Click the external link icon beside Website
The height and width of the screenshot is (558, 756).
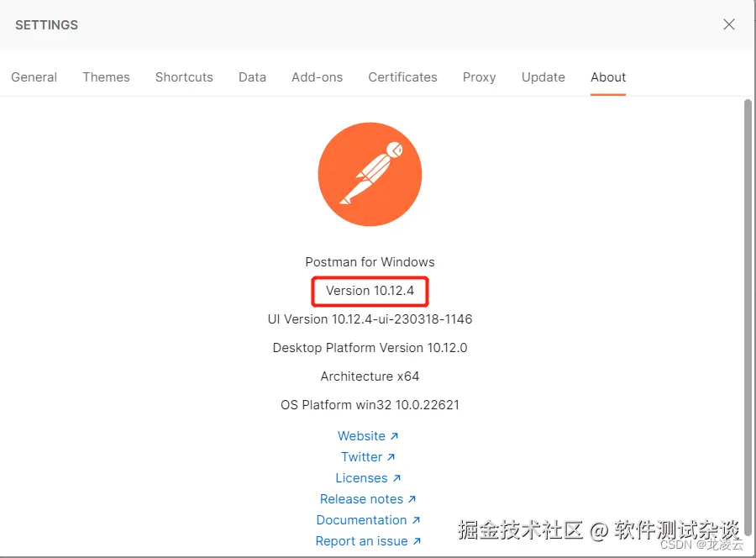point(395,435)
